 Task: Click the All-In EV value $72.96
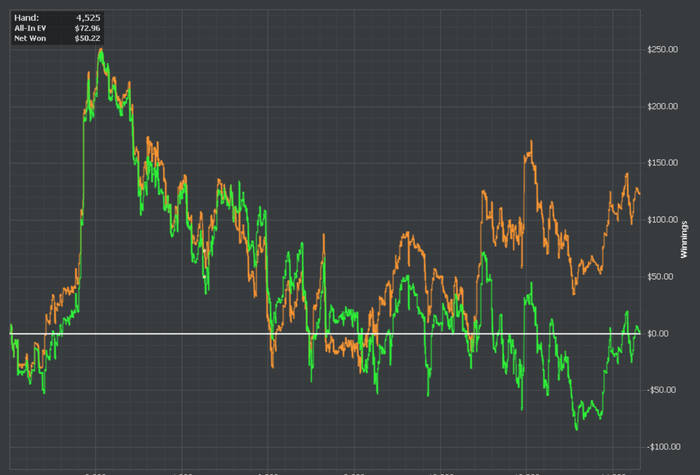coord(88,28)
